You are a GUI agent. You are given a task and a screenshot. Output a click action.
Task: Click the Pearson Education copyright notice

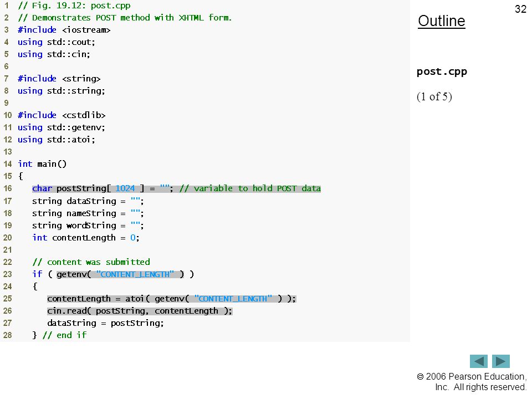(x=472, y=382)
